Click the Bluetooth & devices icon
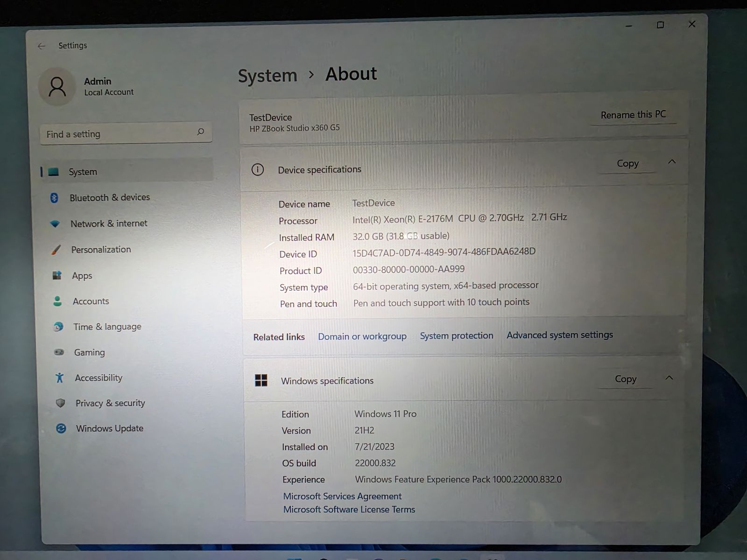 (x=54, y=198)
